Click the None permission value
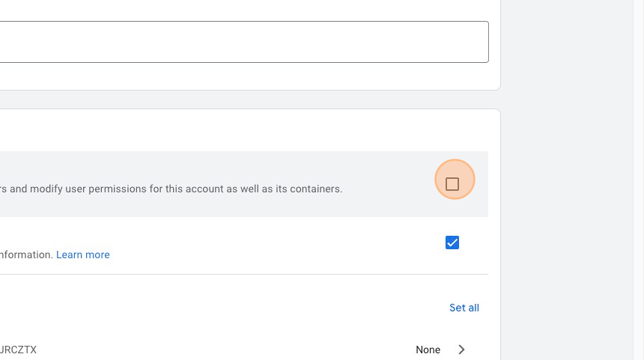The height and width of the screenshot is (360, 644). (428, 350)
